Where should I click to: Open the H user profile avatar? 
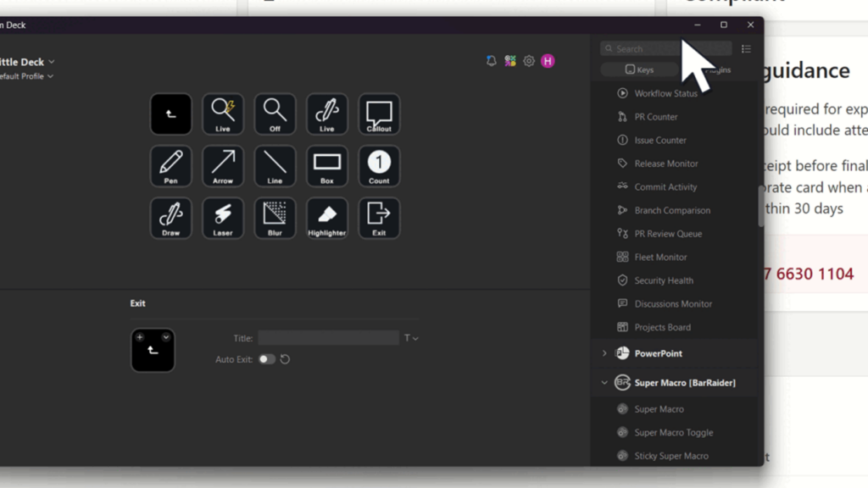tap(548, 61)
